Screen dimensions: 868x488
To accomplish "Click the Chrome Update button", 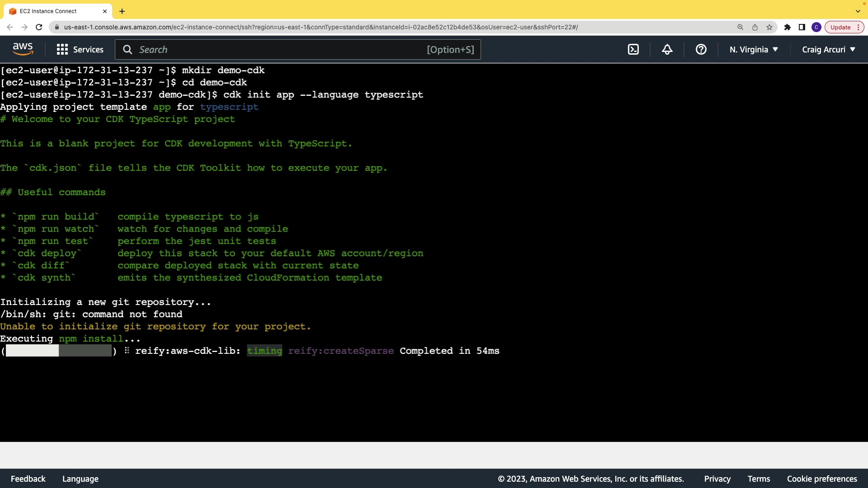I will 840,28.
